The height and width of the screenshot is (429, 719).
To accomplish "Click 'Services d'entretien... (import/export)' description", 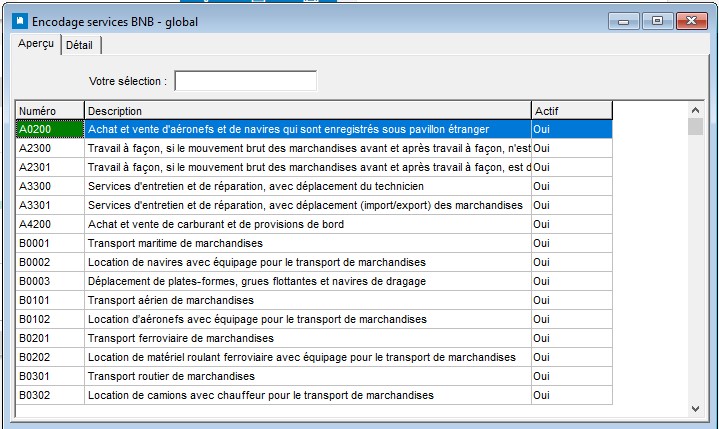I will point(305,205).
